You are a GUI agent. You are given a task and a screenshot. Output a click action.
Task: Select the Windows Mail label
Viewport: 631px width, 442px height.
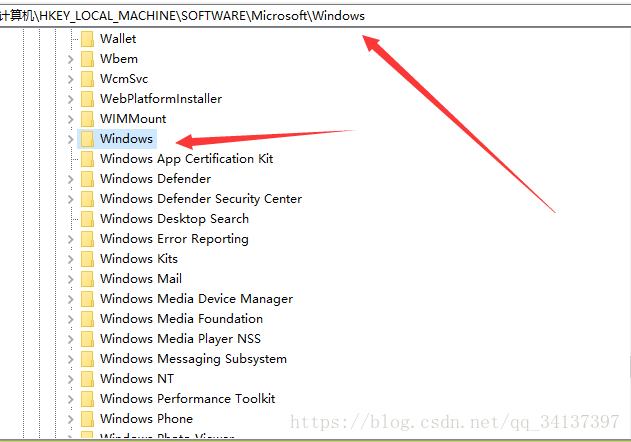click(141, 279)
